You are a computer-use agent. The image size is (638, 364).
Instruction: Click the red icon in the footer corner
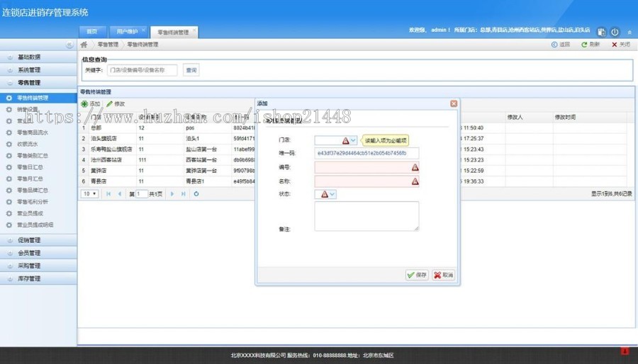[625, 351]
